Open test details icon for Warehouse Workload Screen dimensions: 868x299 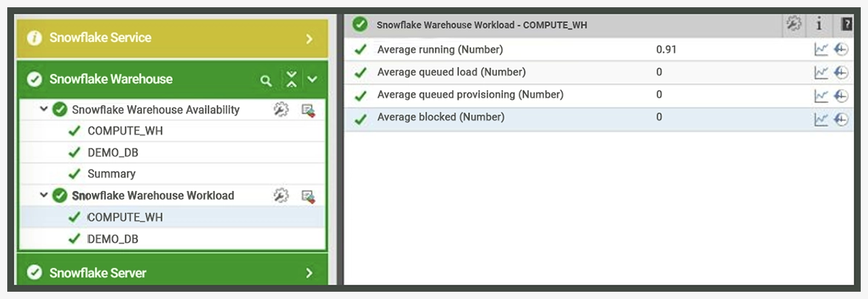[308, 195]
